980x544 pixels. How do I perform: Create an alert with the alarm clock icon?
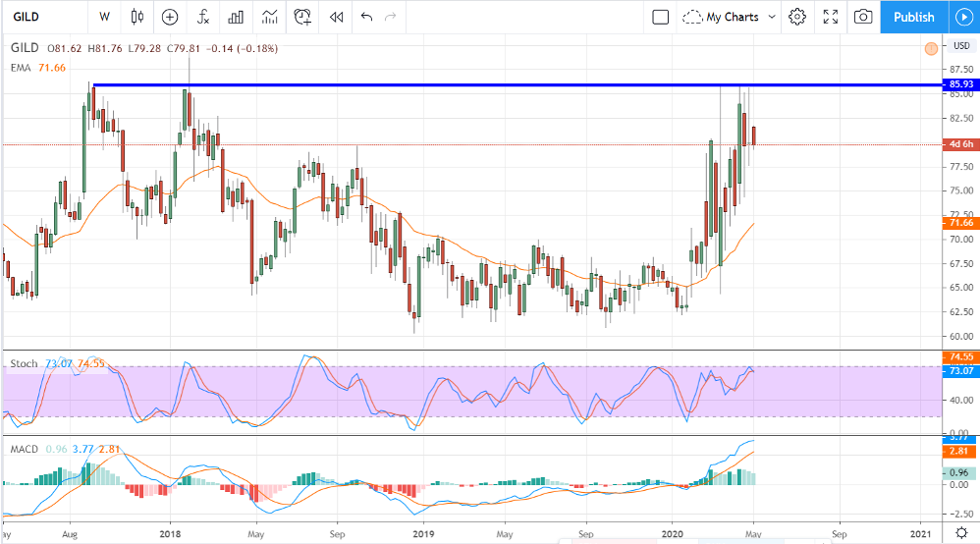[303, 17]
